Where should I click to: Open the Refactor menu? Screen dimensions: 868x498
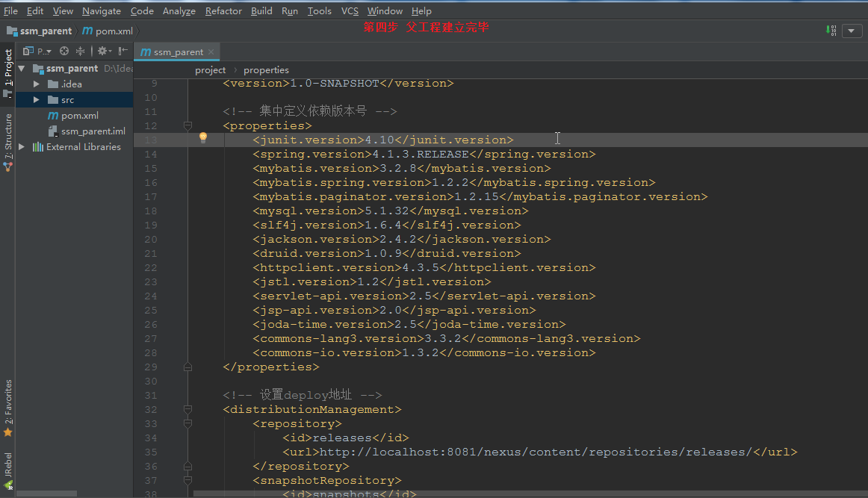[223, 11]
